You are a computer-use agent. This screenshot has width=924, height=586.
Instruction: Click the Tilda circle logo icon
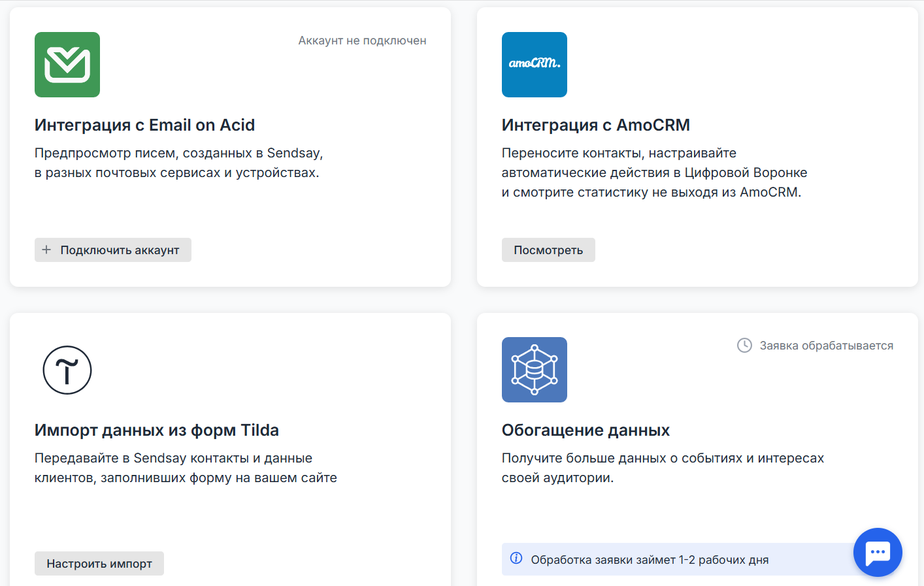click(67, 370)
